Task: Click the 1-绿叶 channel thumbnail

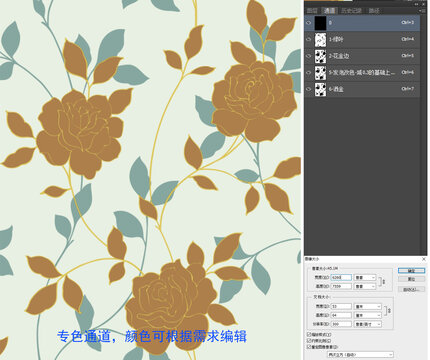Action: (320, 40)
